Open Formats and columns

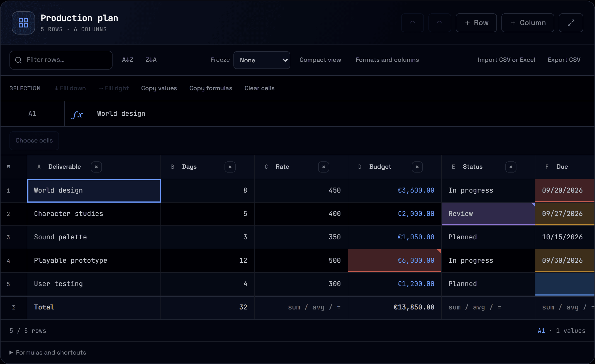coord(387,60)
